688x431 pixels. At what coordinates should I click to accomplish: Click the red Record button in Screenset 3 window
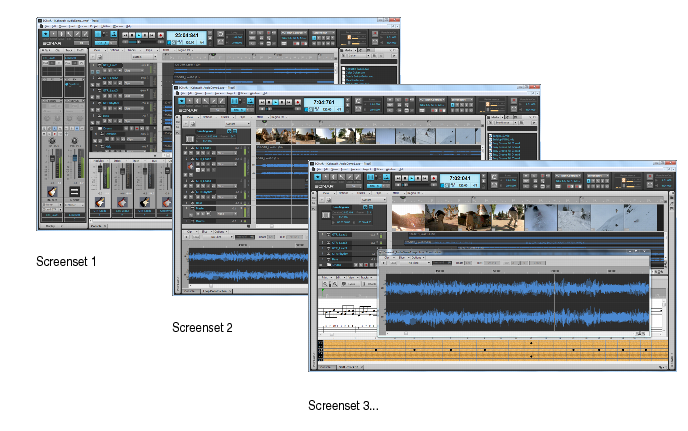point(434,178)
